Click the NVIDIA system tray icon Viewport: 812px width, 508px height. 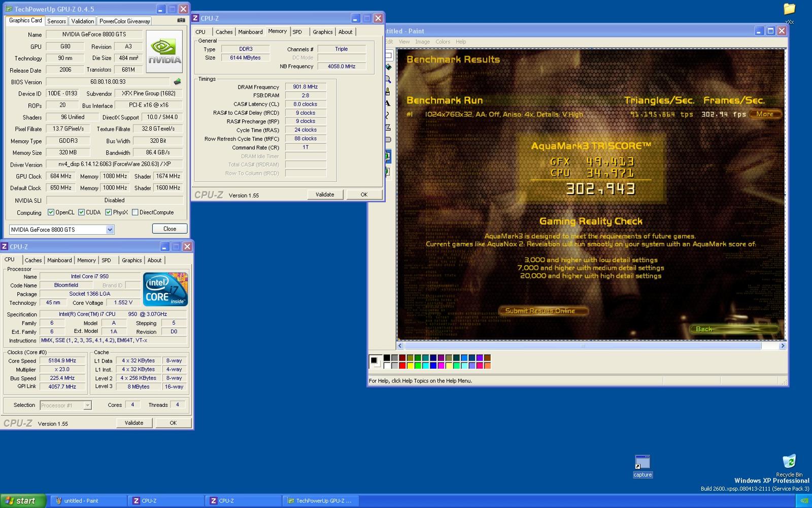[x=804, y=500]
